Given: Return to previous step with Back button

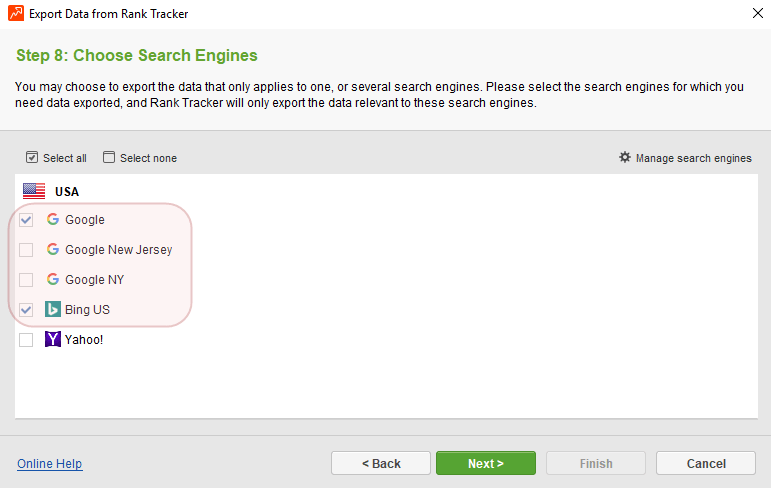Looking at the screenshot, I should (381, 463).
